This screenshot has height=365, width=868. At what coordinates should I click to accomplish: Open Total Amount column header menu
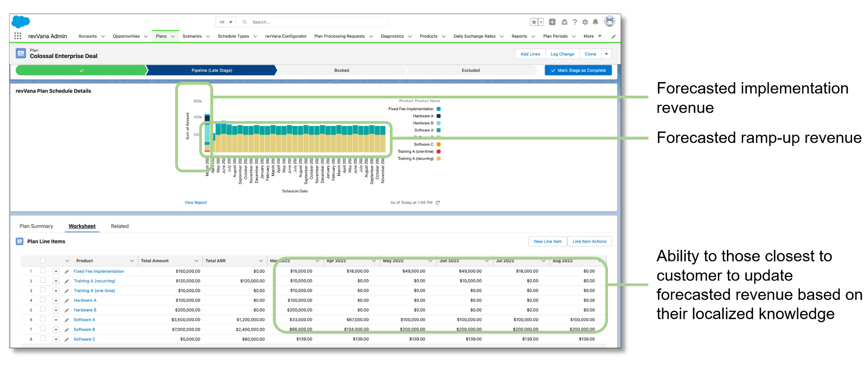click(x=196, y=261)
